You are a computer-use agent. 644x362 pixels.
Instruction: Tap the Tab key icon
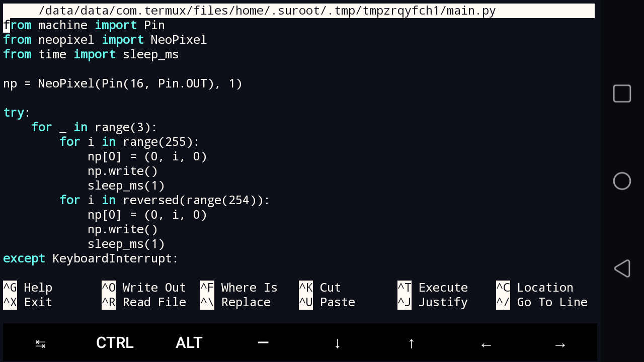[x=40, y=344]
